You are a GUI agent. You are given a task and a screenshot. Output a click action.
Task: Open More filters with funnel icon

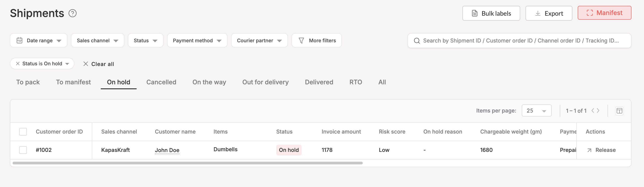316,40
